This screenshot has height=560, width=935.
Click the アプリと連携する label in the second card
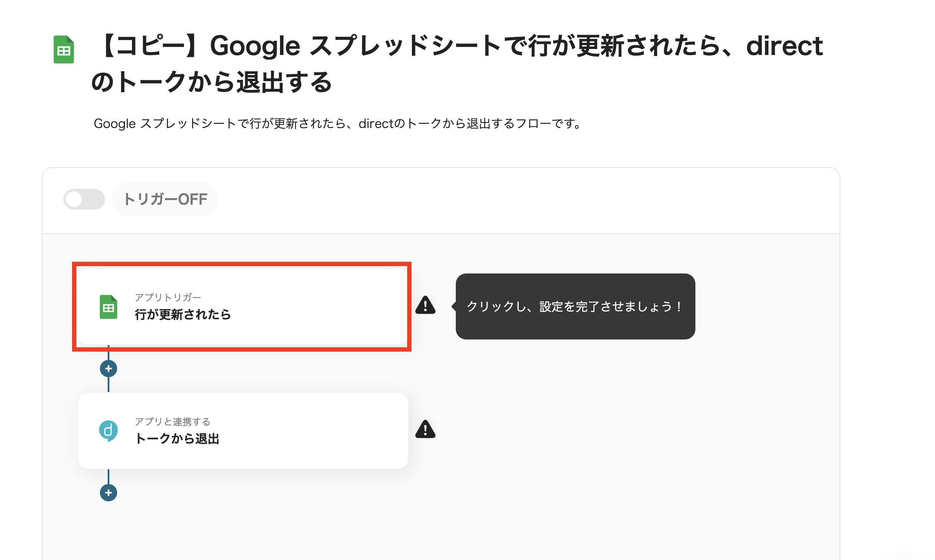click(173, 422)
